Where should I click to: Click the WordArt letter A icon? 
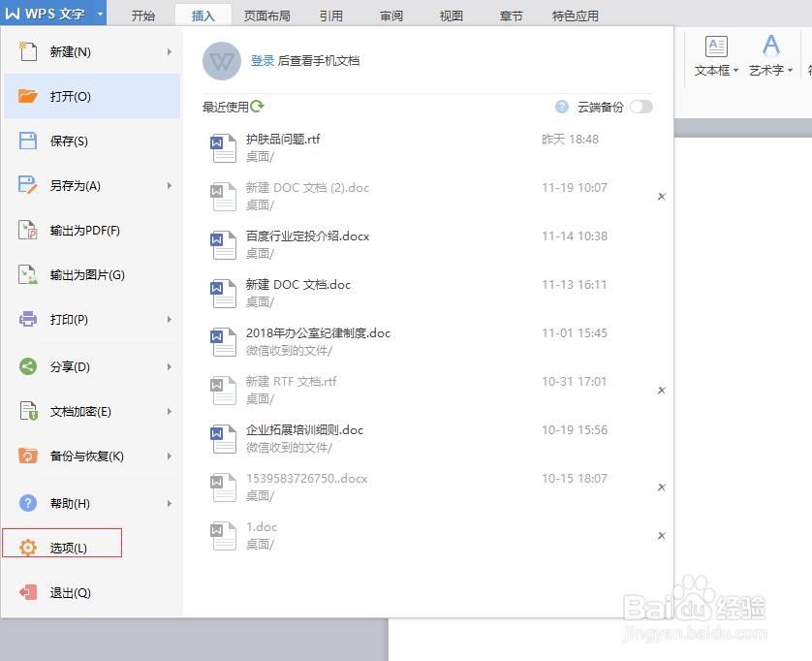coord(771,46)
